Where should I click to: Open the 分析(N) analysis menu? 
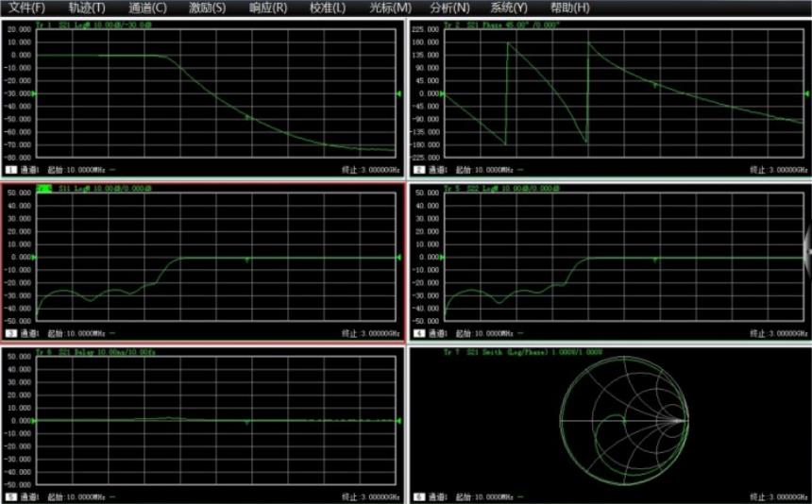(x=449, y=8)
